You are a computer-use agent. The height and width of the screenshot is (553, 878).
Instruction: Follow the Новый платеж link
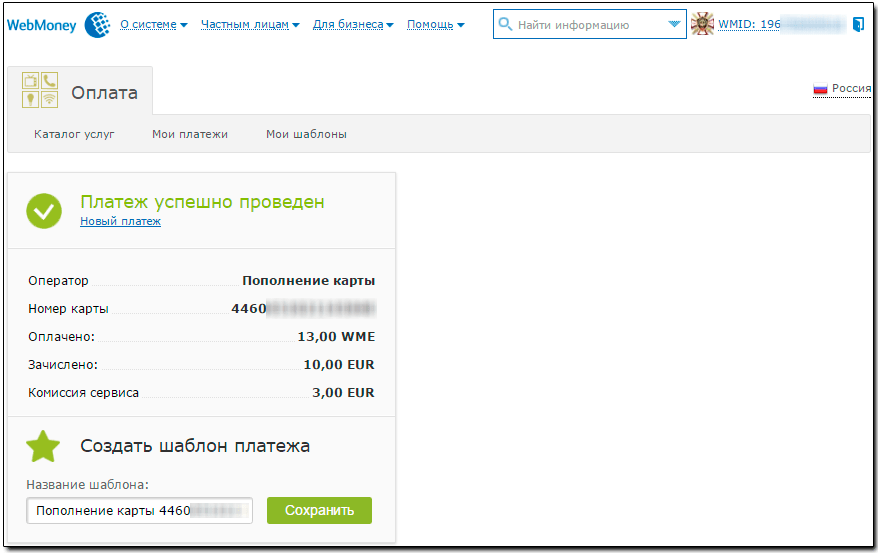[x=120, y=222]
